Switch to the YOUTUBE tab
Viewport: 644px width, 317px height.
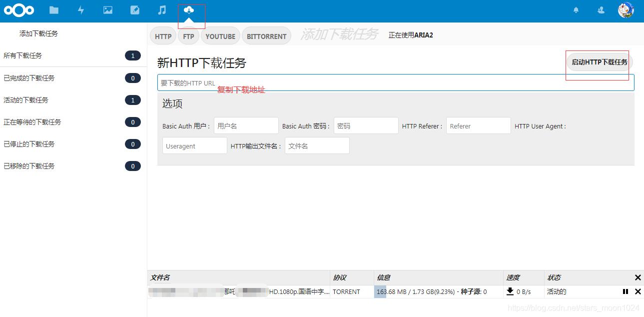[x=220, y=35]
